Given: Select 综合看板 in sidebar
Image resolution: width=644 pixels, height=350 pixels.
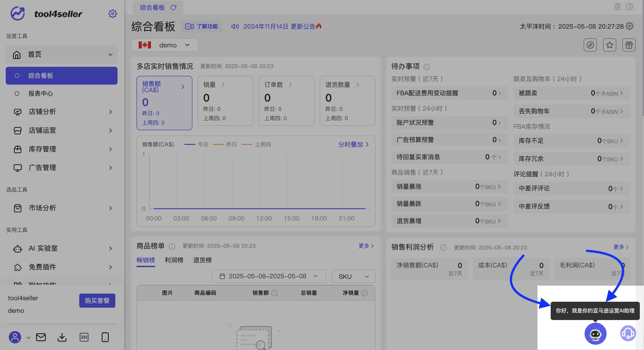Looking at the screenshot, I should click(x=61, y=76).
